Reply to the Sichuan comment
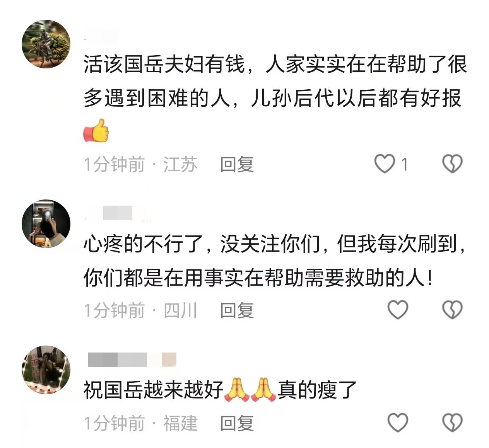Viewport: 489px width, 448px height. tap(237, 310)
